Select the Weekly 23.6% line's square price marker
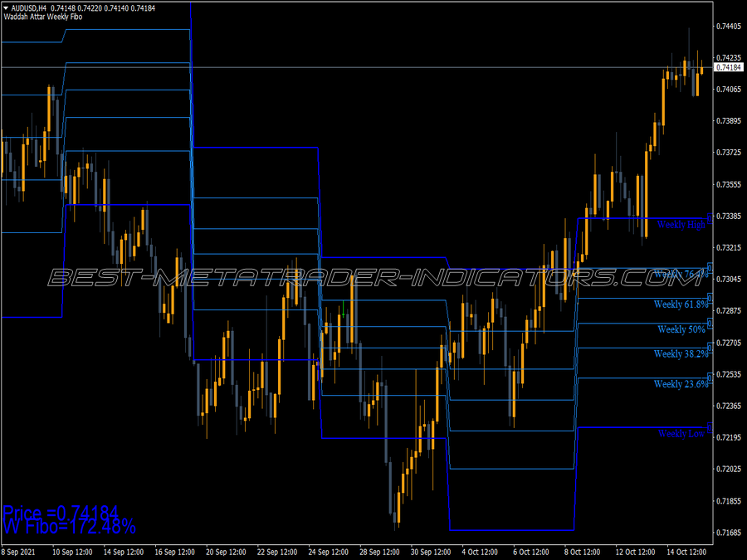 pos(710,377)
